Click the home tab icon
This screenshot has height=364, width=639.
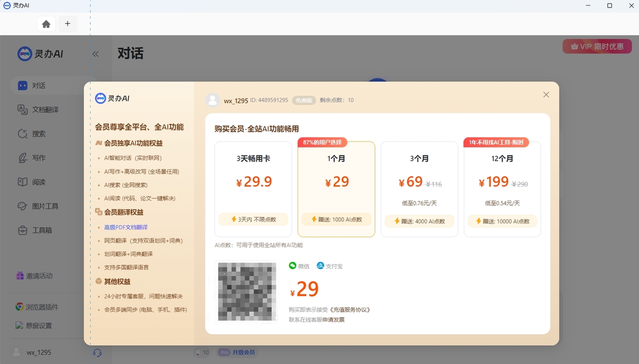(x=46, y=24)
